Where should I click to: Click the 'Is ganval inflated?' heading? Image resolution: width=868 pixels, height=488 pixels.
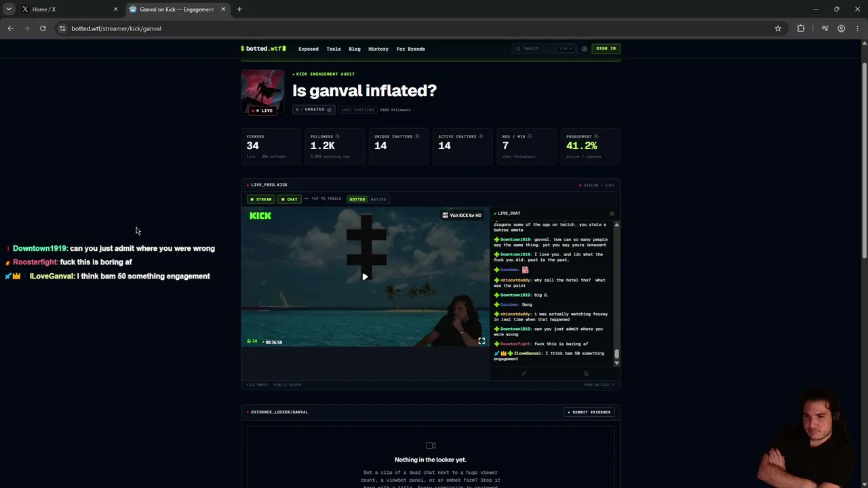coord(364,91)
